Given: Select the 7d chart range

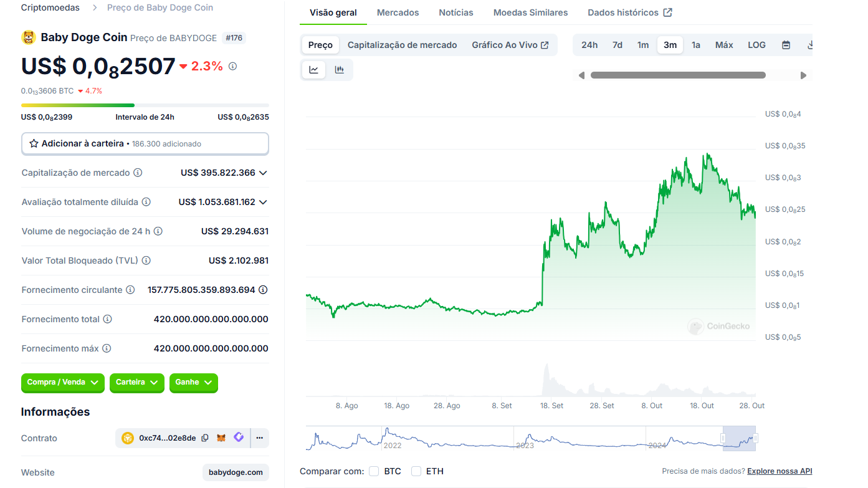Looking at the screenshot, I should pos(618,45).
